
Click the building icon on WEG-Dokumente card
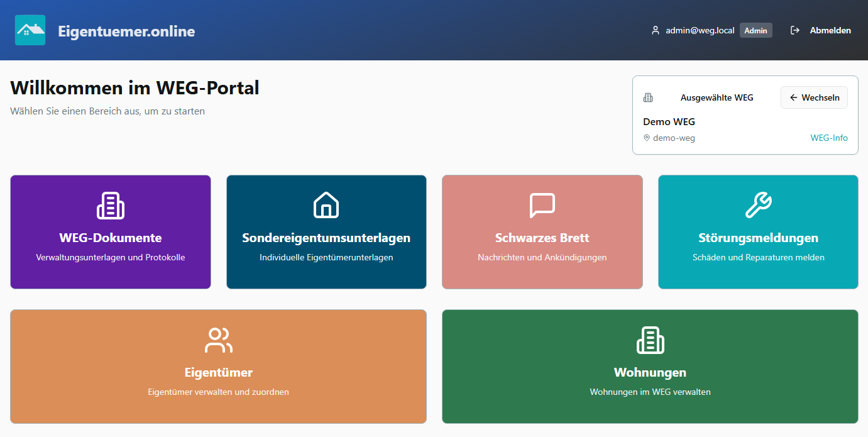(111, 206)
